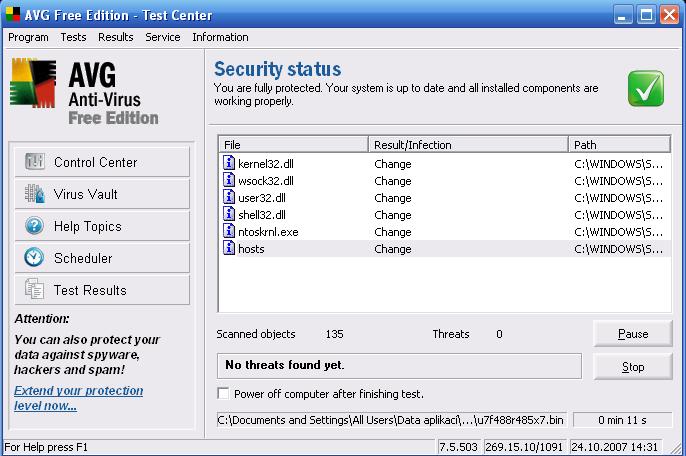The image size is (686, 456).
Task: Pause the running scan
Action: point(633,334)
